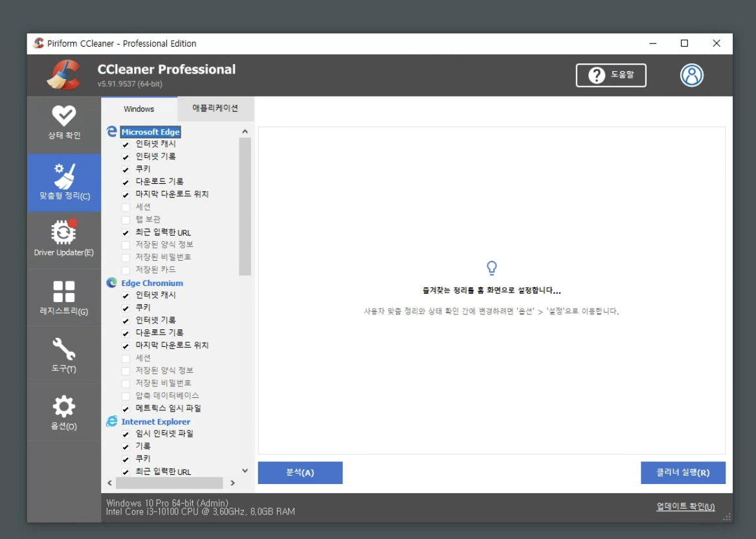Click the CCleaner logo in the header
756x539 pixels.
(x=64, y=74)
